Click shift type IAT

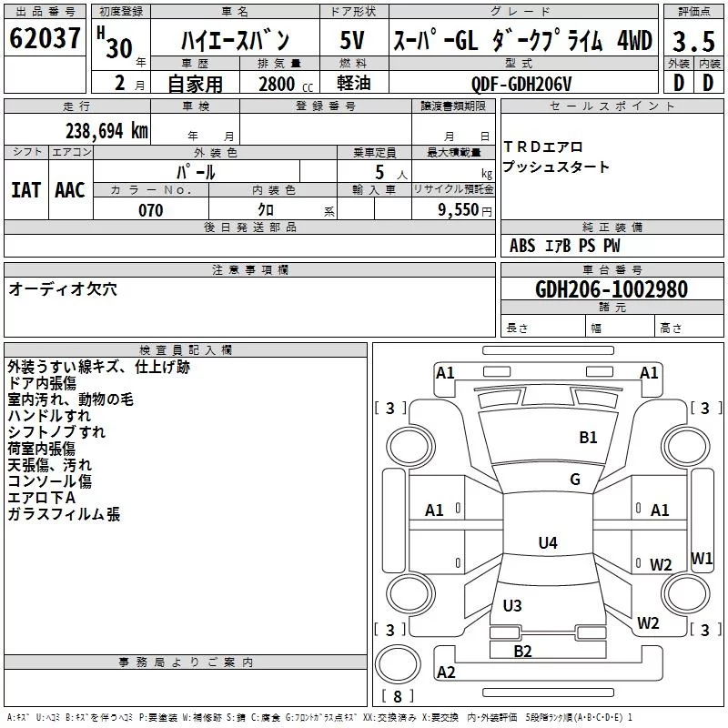(26, 190)
